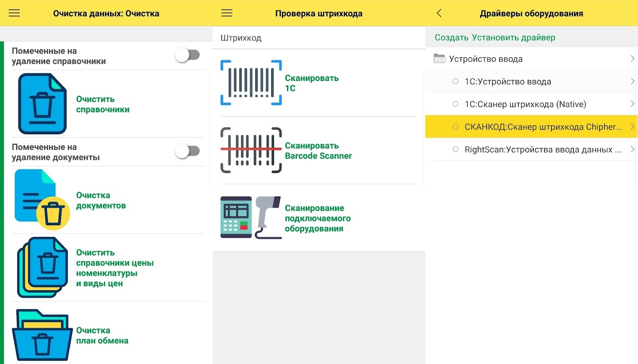This screenshot has width=638, height=364.
Task: Select 1С:Сканер штрихкода (Native) row text
Action: [526, 104]
